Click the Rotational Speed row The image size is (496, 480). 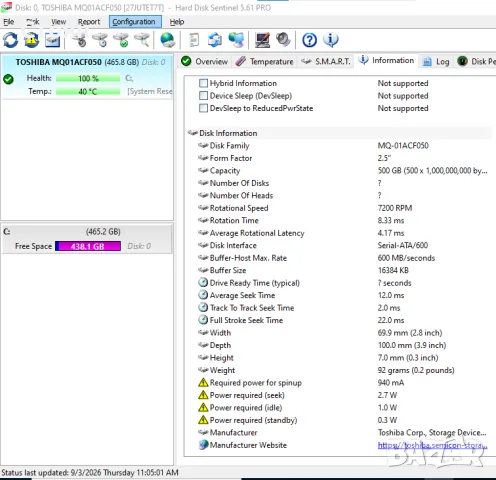click(x=339, y=208)
